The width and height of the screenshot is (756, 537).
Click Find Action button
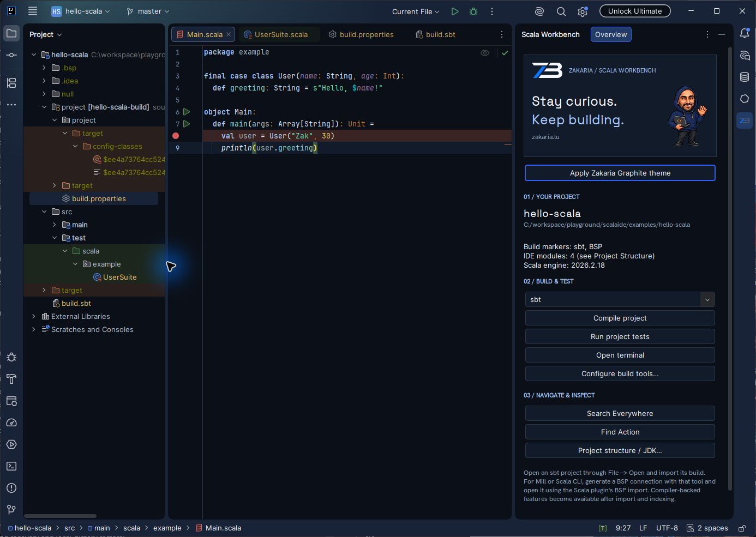click(x=620, y=432)
